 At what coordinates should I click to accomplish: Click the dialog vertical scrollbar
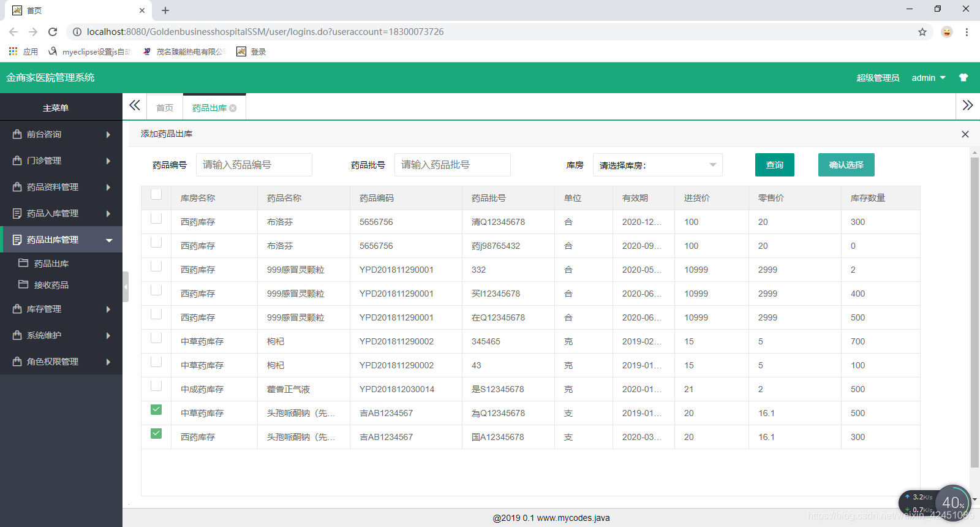(x=974, y=313)
